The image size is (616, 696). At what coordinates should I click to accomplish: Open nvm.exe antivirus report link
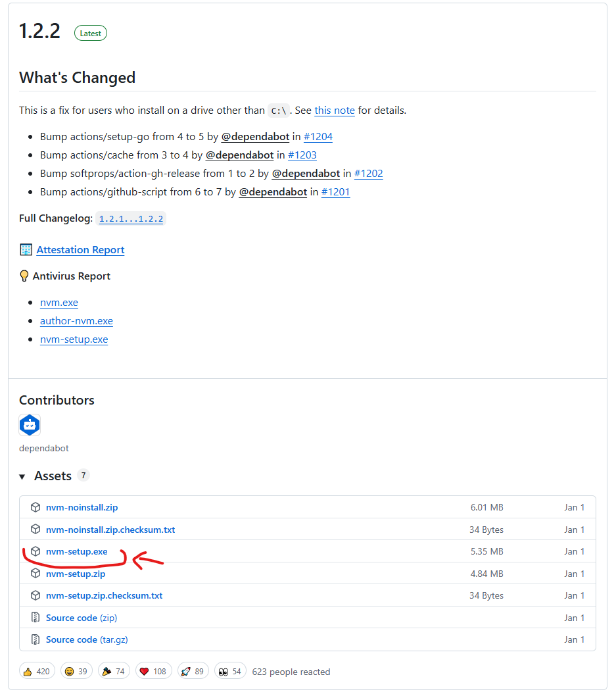pos(59,303)
